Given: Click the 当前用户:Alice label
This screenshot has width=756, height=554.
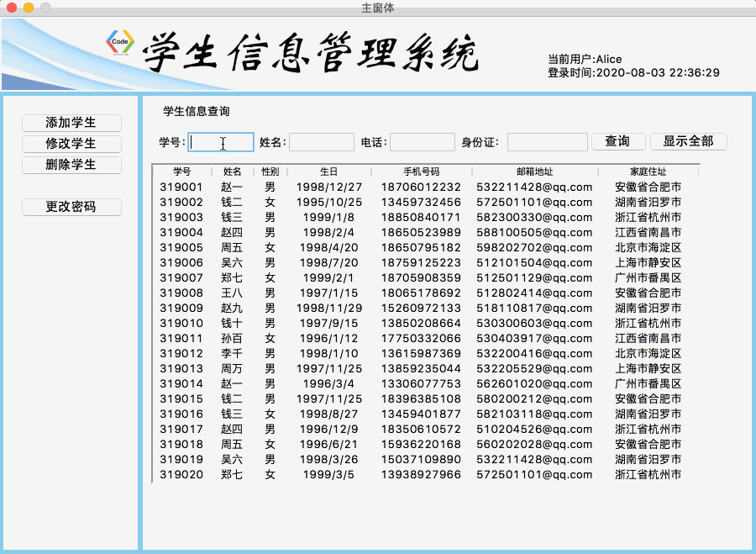Looking at the screenshot, I should click(x=585, y=60).
